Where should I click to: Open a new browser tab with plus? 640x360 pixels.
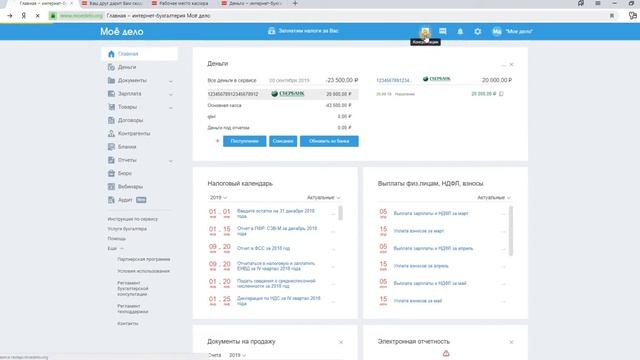295,3
